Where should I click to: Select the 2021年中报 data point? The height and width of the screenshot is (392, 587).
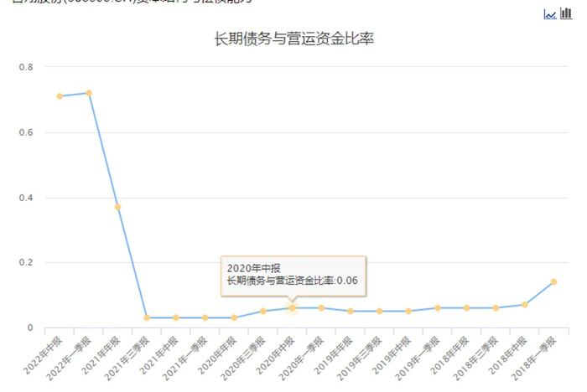click(176, 317)
